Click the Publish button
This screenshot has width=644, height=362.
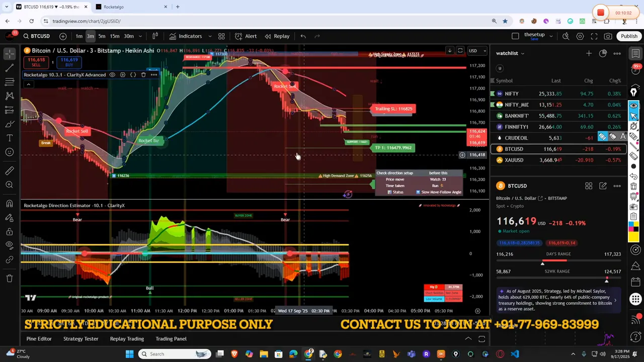coord(628,36)
